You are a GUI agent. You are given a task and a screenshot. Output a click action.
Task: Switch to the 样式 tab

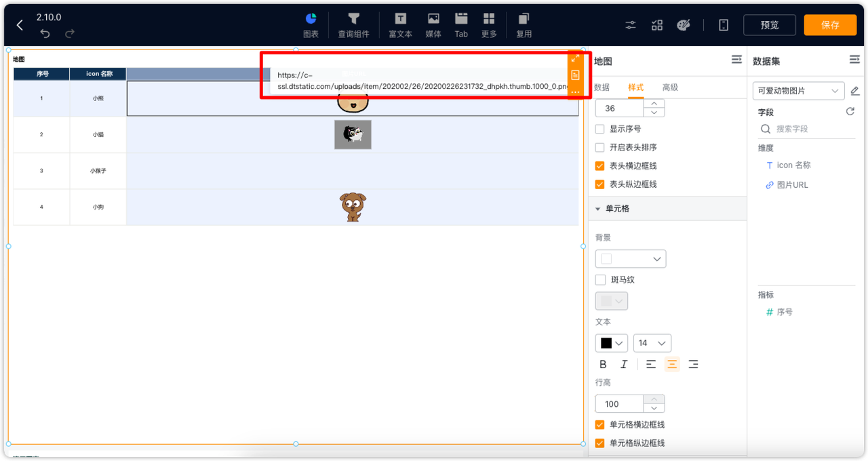pos(635,87)
